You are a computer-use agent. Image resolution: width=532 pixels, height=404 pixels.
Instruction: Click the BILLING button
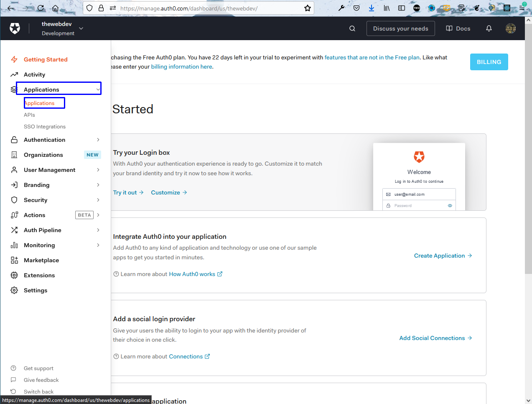tap(489, 62)
